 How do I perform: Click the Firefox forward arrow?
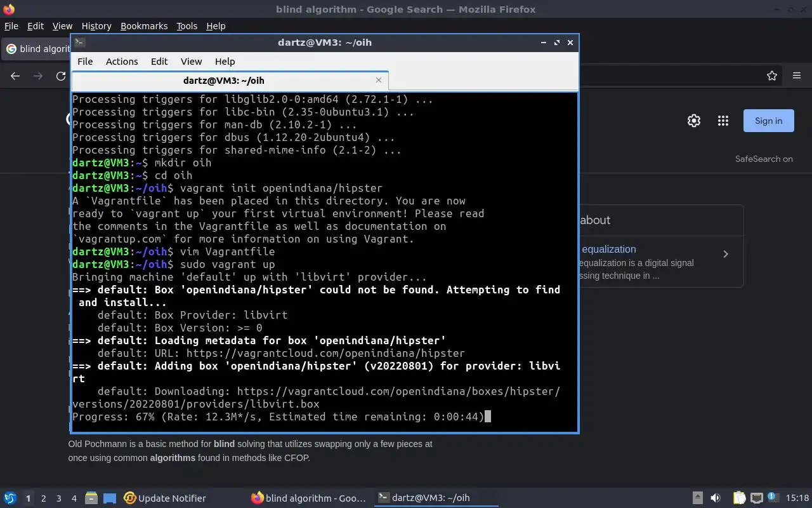tap(38, 76)
